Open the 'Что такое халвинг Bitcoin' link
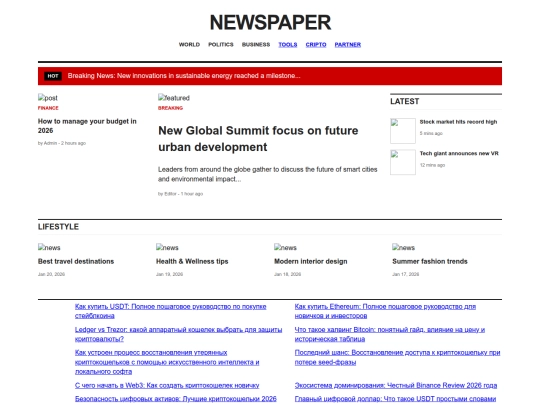 pyautogui.click(x=390, y=334)
